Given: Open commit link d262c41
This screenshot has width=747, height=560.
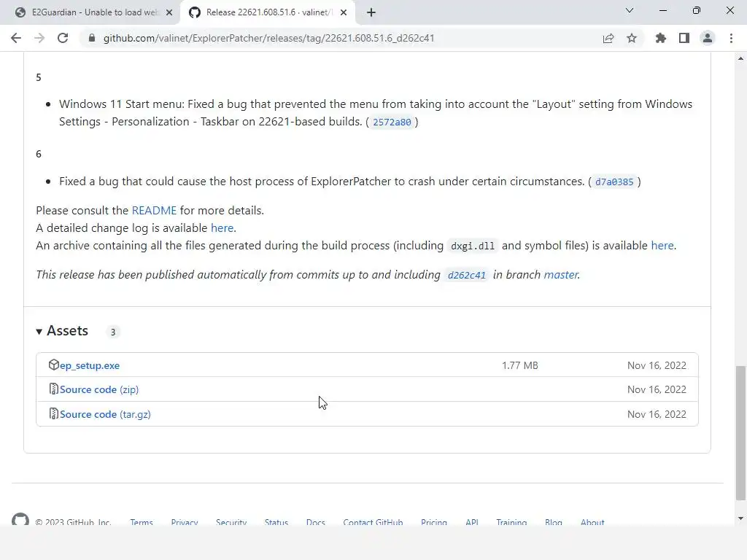Looking at the screenshot, I should tap(466, 275).
